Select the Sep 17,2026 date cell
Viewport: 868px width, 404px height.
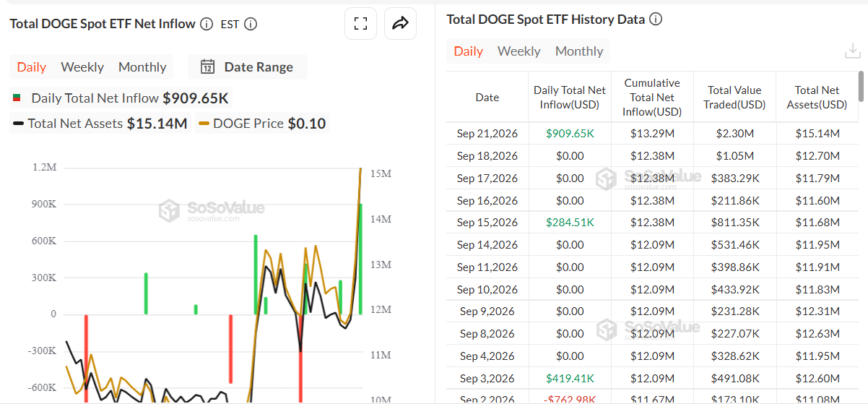(487, 179)
